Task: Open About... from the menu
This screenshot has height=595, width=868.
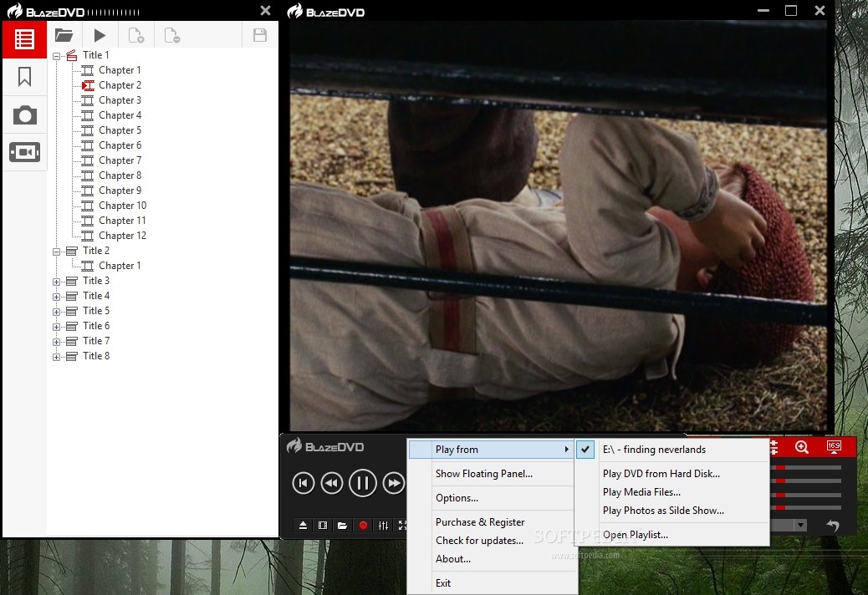Action: 491,559
